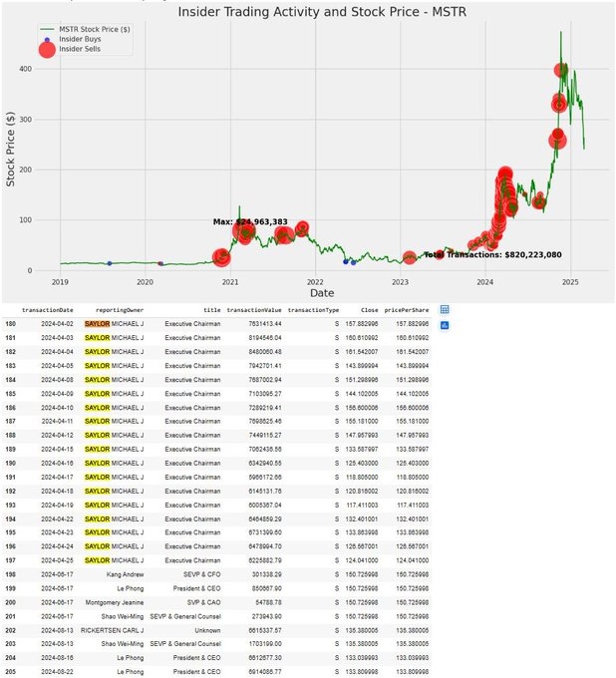Viewport: 616px width, 678px height.
Task: Select the red Insider Sells legend marker
Action: pos(47,50)
